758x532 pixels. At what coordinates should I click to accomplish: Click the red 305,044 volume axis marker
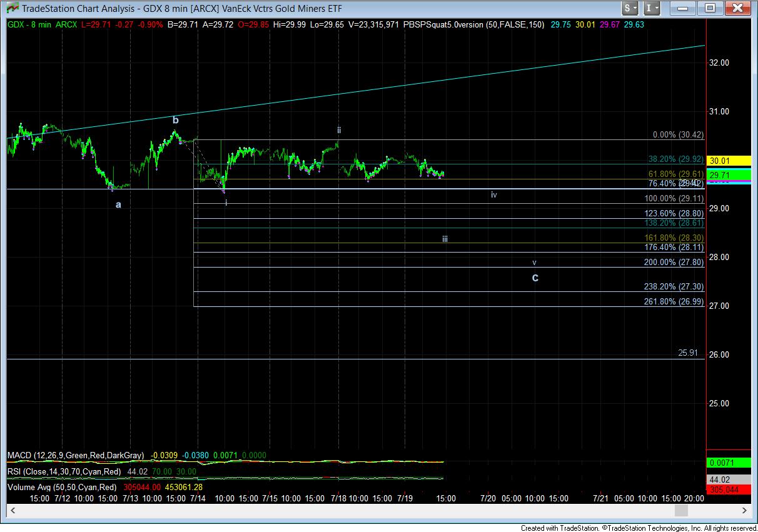coord(727,489)
